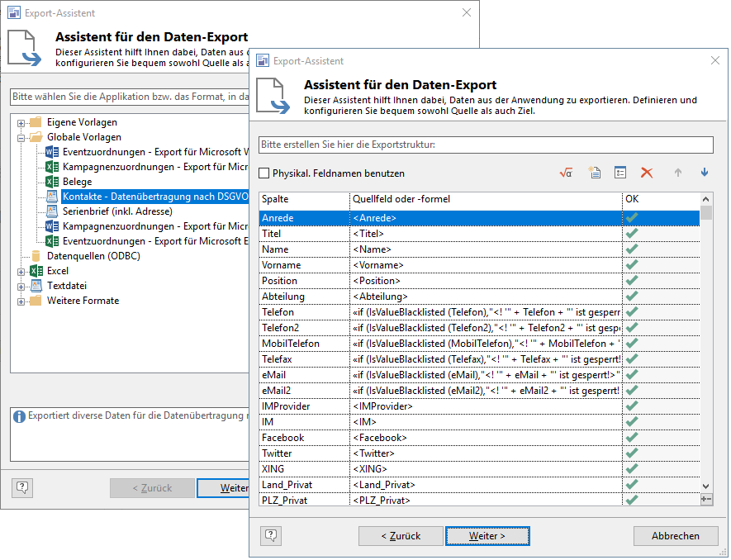Click the gray move-up arrow icon
Screen dimensions: 731x560
point(678,173)
